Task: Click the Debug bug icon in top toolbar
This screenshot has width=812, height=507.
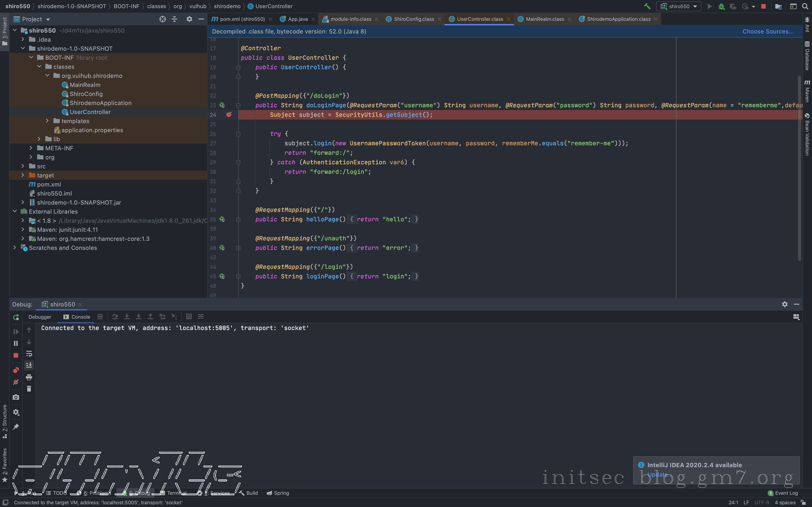Action: pos(721,6)
